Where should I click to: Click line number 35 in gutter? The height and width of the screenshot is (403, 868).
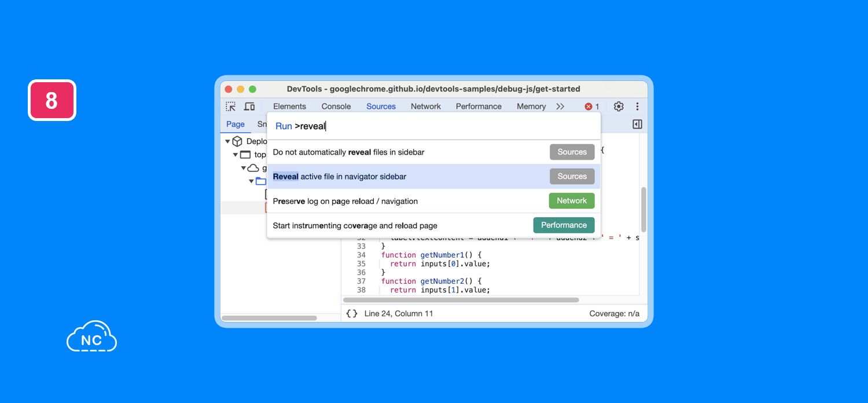[x=361, y=263]
